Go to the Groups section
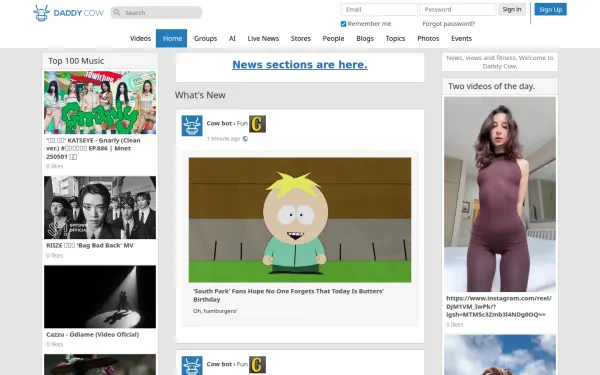 pos(205,38)
